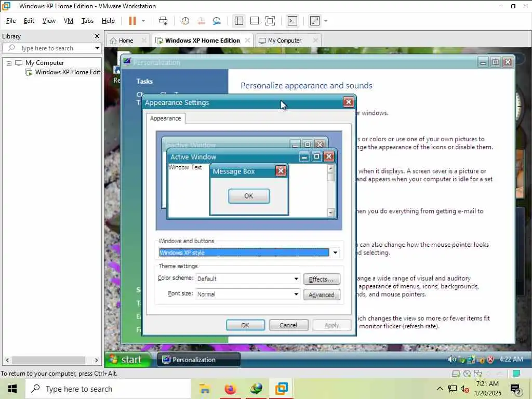Enter full screen mode via toolbar icon
Image resolution: width=532 pixels, height=399 pixels.
click(x=270, y=21)
